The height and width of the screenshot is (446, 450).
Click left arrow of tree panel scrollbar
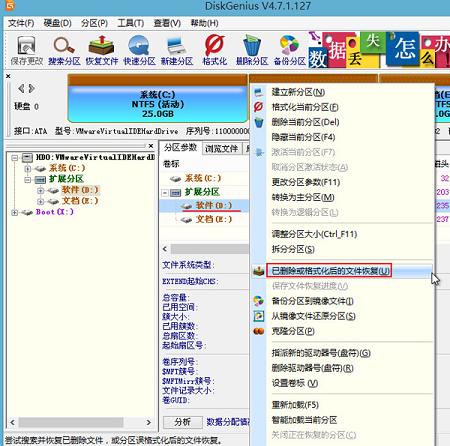(12, 422)
